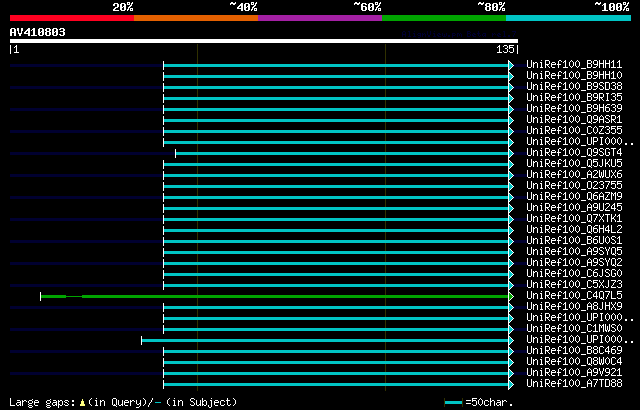Open hit UniRef100_B9H639 label
This screenshot has height=410, width=640.
[574, 109]
